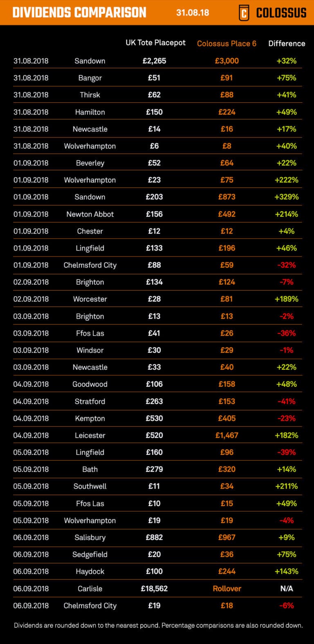Select the UK Tote Placepot column header

click(155, 43)
